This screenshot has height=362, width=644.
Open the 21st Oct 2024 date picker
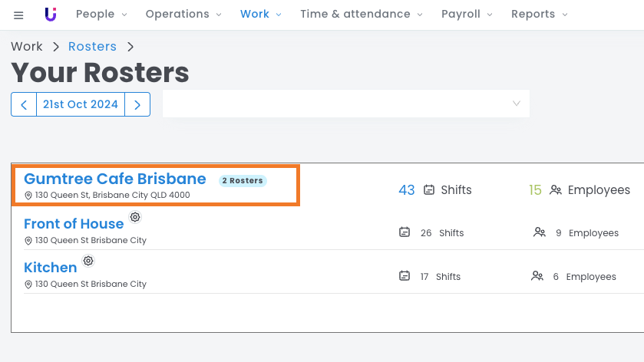(x=81, y=104)
